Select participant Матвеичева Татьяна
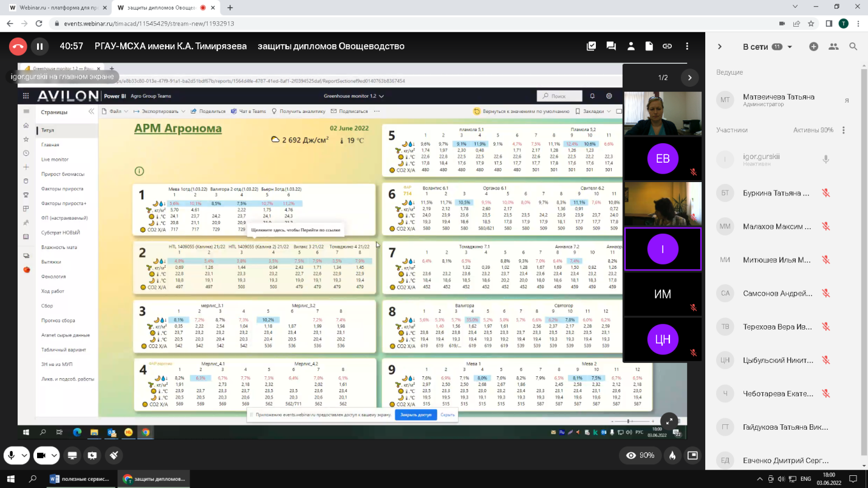The image size is (868, 488). pos(784,100)
